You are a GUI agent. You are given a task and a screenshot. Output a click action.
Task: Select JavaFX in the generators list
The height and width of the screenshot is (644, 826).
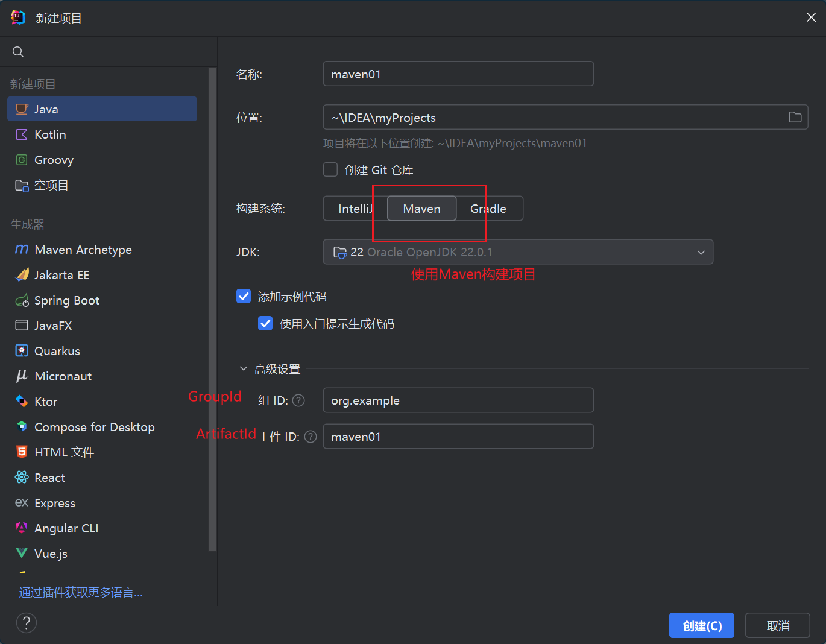102,326
